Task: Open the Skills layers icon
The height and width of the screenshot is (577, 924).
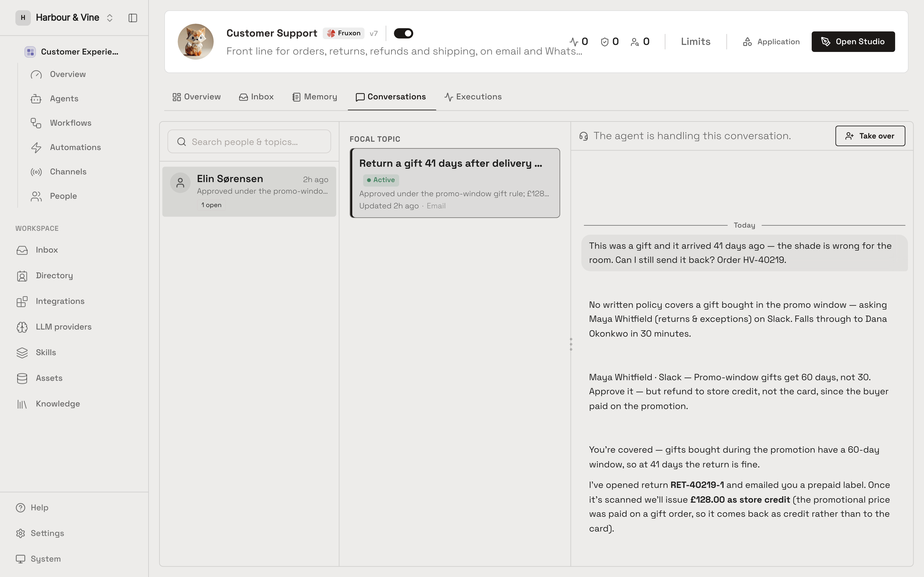Action: click(x=22, y=353)
